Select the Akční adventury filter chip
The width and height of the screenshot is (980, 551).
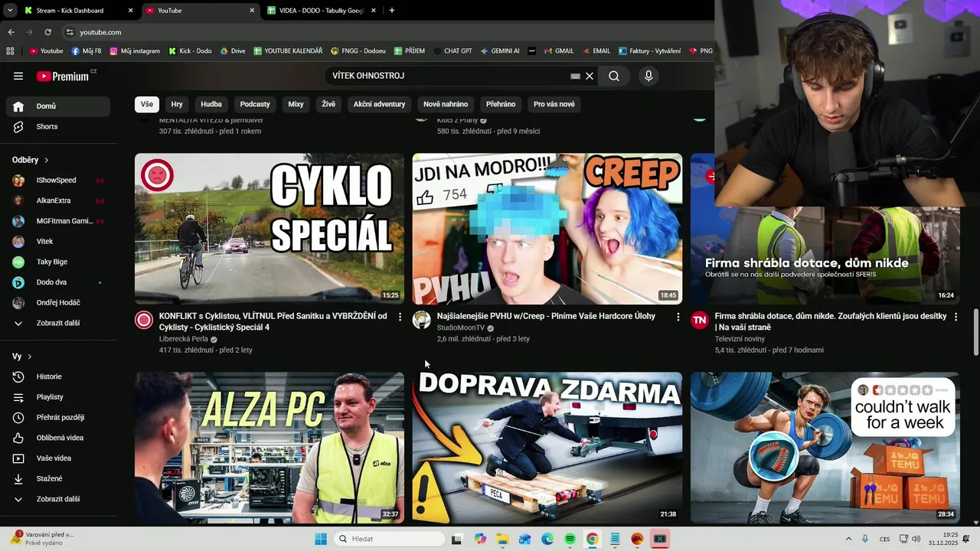[380, 104]
